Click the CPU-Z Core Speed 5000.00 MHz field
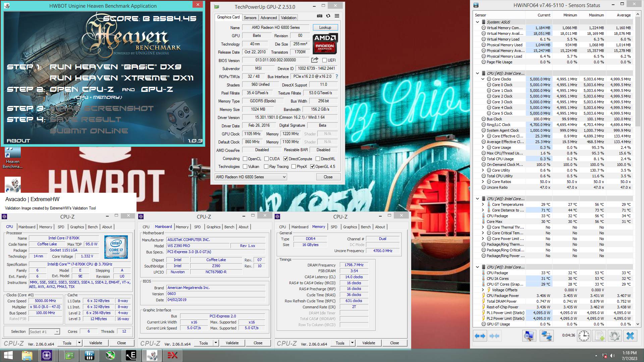644x362 pixels. [45, 301]
